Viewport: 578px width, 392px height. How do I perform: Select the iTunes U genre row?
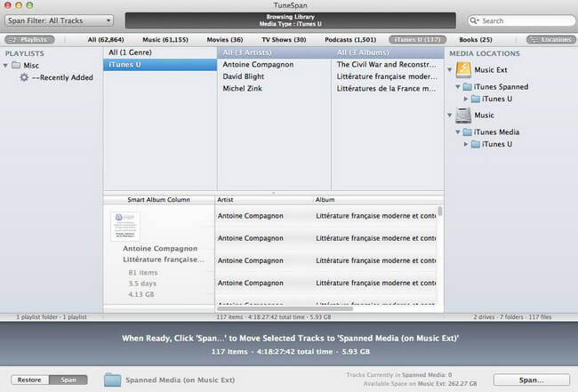(x=160, y=65)
